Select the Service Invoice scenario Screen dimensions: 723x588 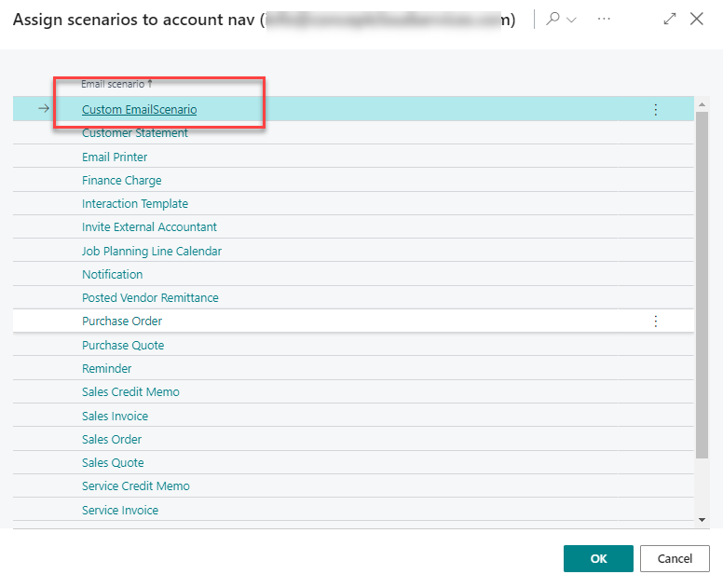pyautogui.click(x=120, y=510)
